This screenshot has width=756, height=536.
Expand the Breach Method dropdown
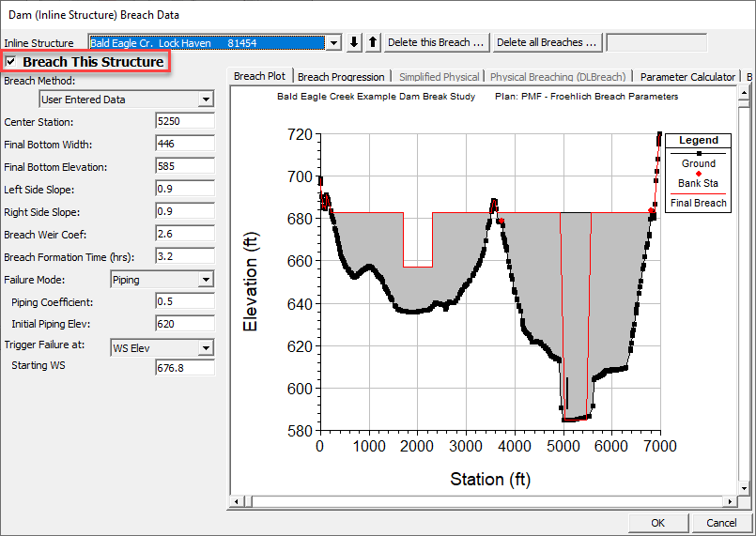(206, 100)
